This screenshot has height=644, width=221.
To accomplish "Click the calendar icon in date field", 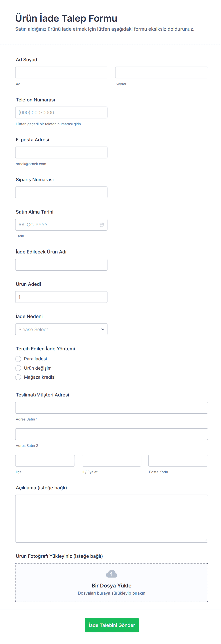I will point(102,225).
